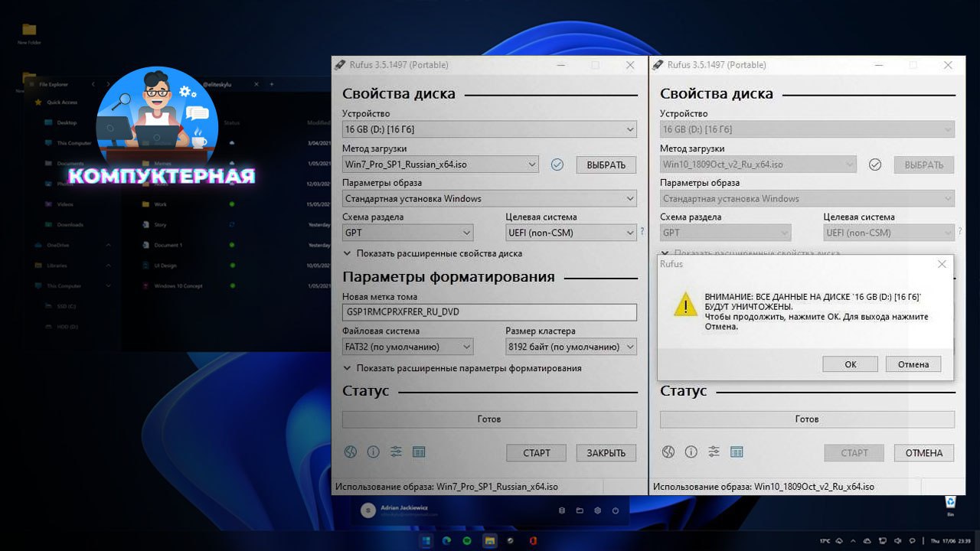The height and width of the screenshot is (551, 980).
Task: Click ОТМЕНА button in right Rufus window
Action: (924, 453)
